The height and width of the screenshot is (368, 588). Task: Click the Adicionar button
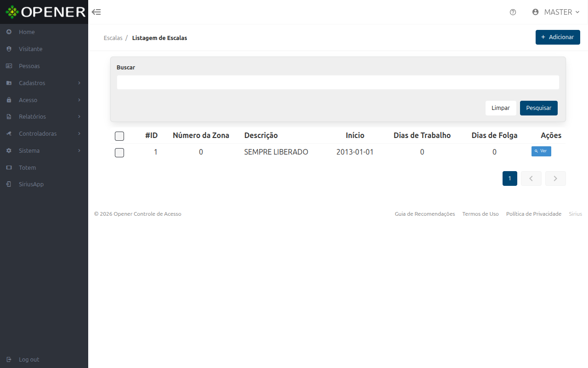click(x=558, y=37)
